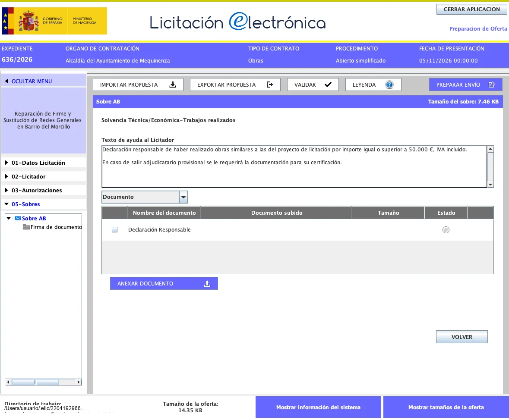Click the Anexar Documento button
509x420 pixels.
tap(164, 283)
